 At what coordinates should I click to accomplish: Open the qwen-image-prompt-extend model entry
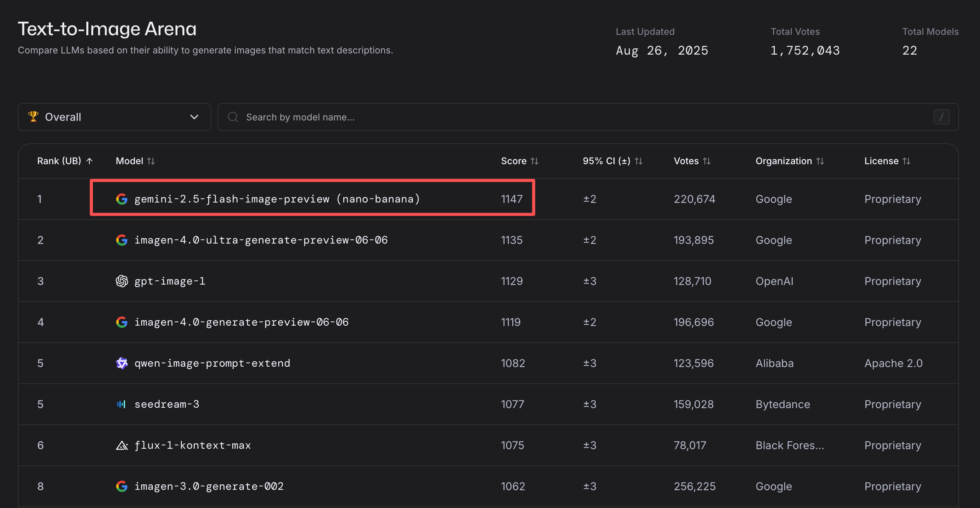coord(212,363)
